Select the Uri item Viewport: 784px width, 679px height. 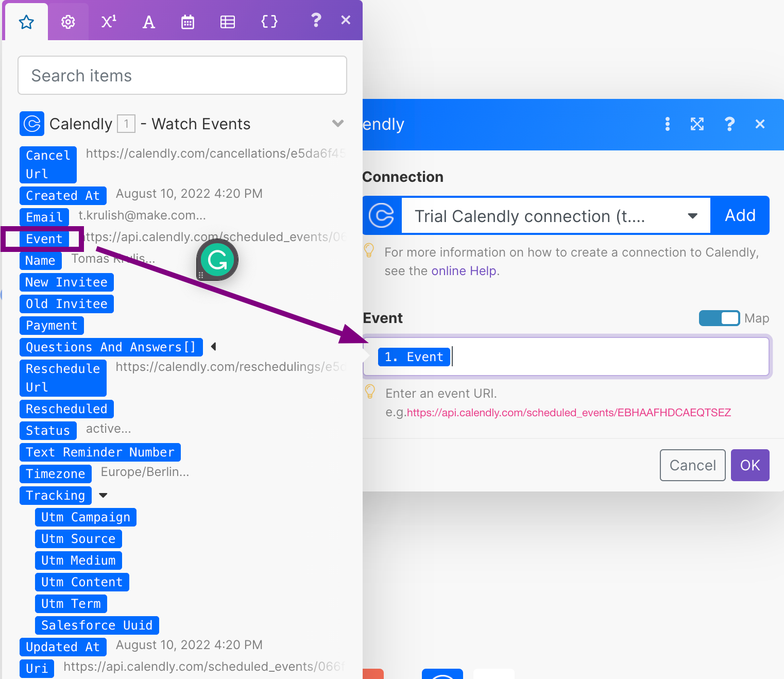[37, 669]
